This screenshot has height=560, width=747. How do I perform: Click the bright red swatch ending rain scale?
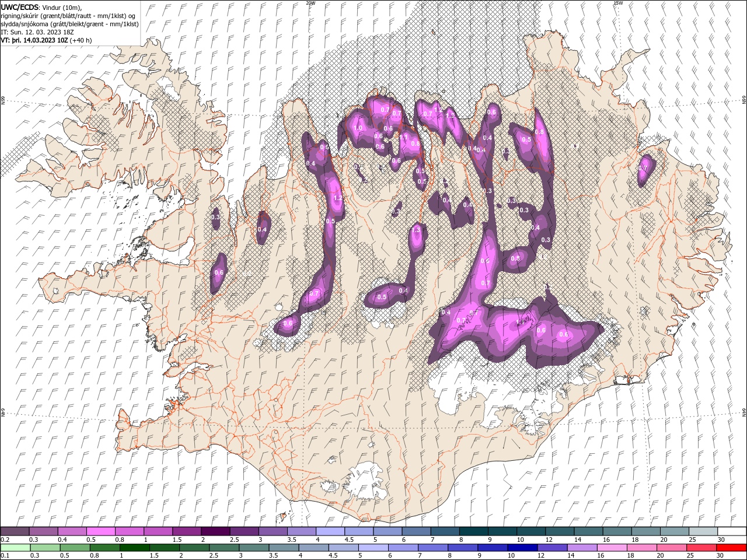[731, 547]
